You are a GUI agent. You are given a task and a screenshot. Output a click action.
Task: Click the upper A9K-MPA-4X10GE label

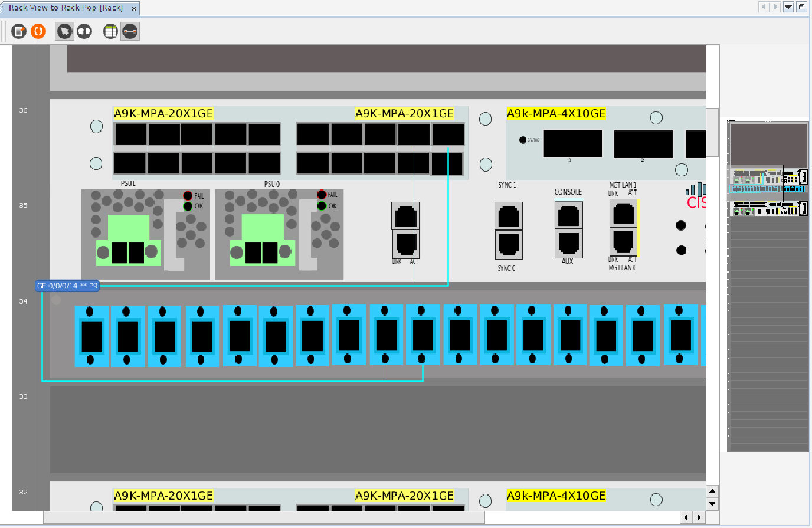coord(556,114)
